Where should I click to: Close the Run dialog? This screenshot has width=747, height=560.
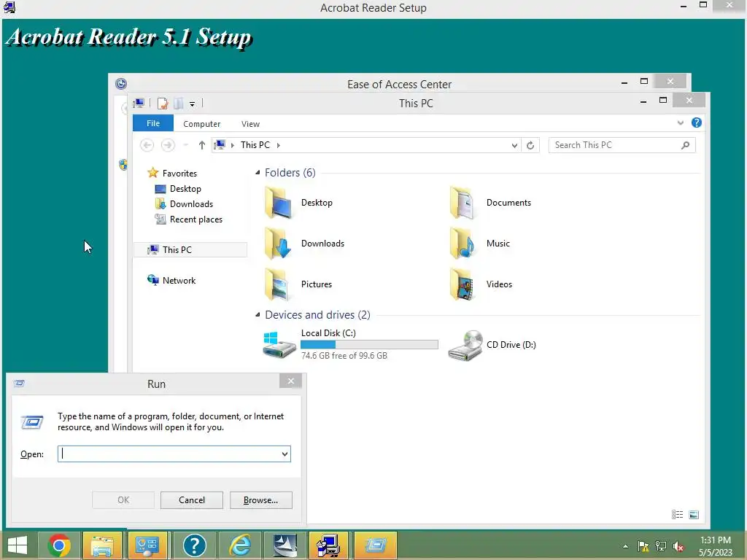[290, 381]
